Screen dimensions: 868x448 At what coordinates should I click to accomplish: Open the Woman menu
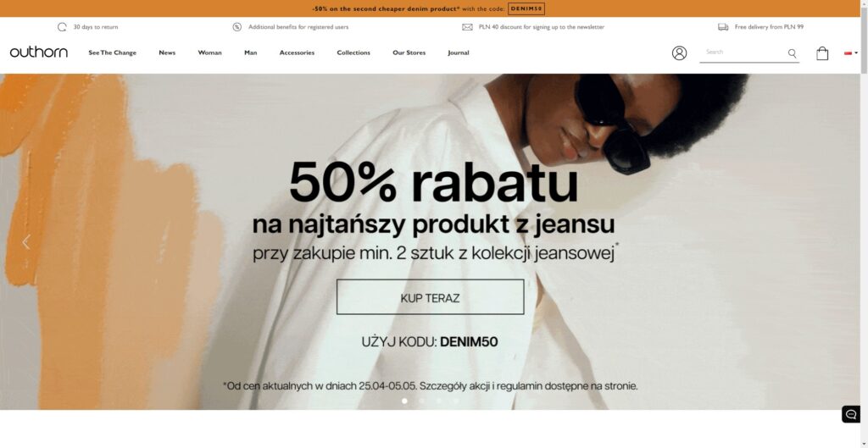tap(210, 53)
